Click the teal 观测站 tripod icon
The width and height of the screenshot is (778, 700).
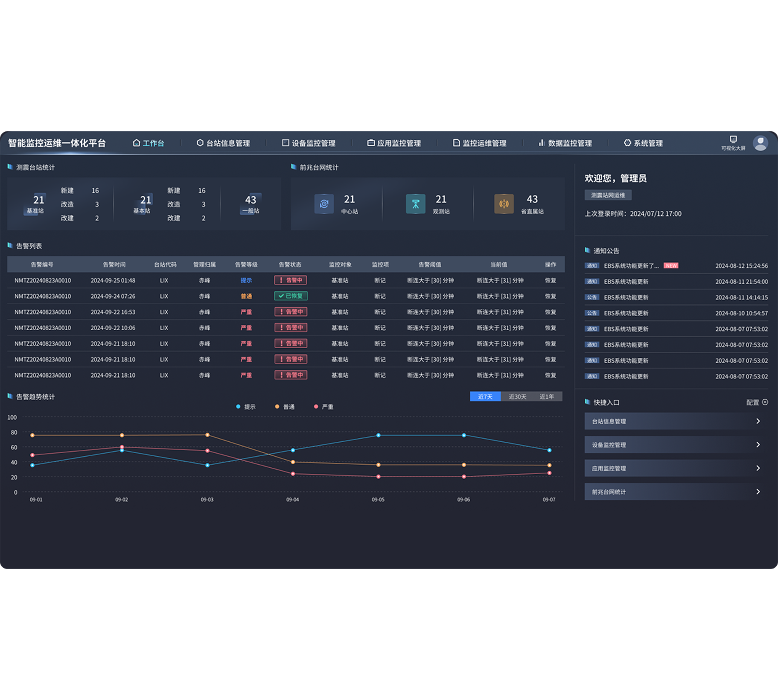416,204
